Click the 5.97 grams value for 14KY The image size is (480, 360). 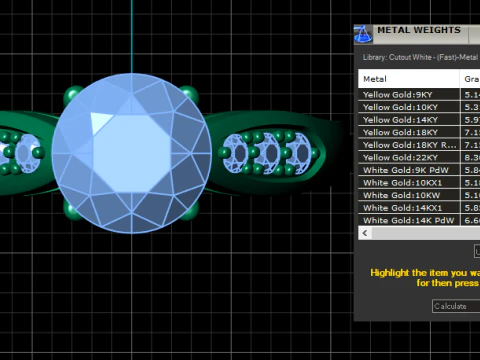pyautogui.click(x=472, y=120)
